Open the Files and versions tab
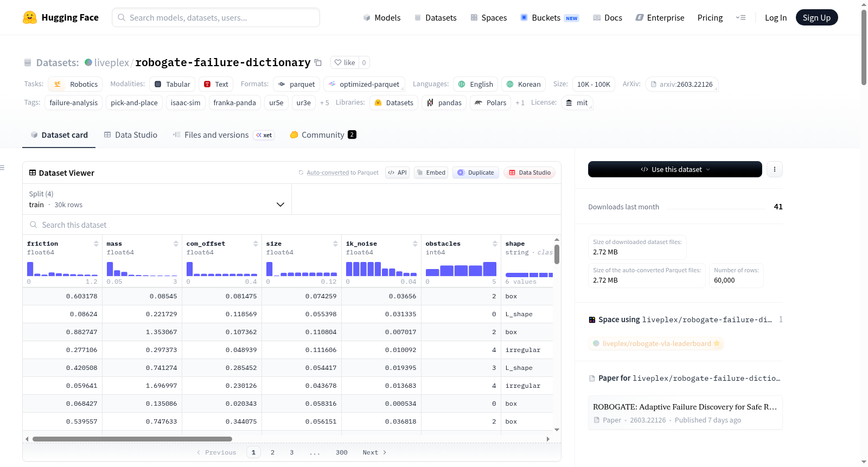Viewport: 868px width, 467px height. (224, 135)
